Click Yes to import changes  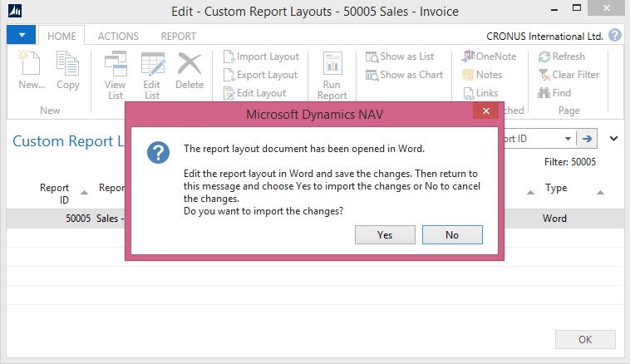point(385,235)
